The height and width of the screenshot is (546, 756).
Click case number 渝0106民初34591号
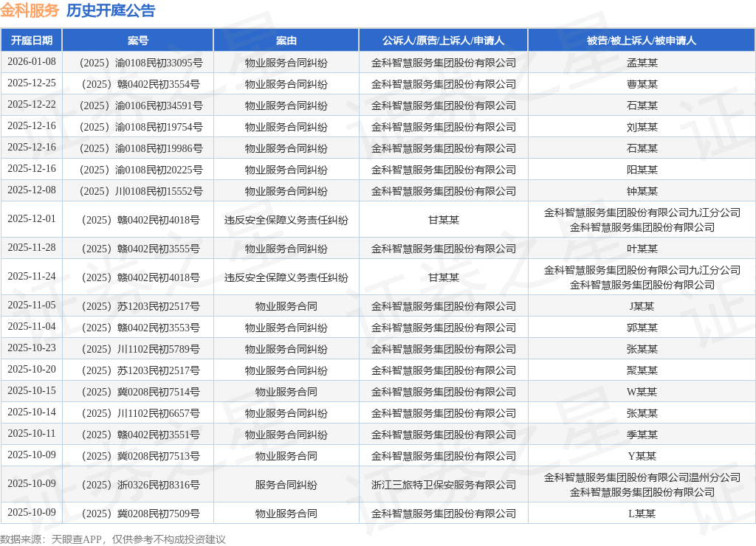tap(141, 106)
